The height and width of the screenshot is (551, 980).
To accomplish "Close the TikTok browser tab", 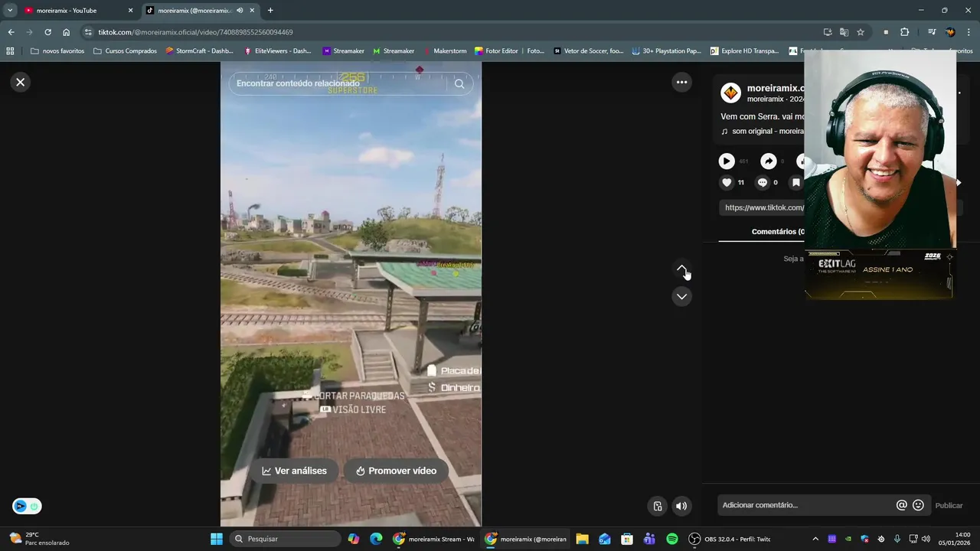I will point(252,11).
